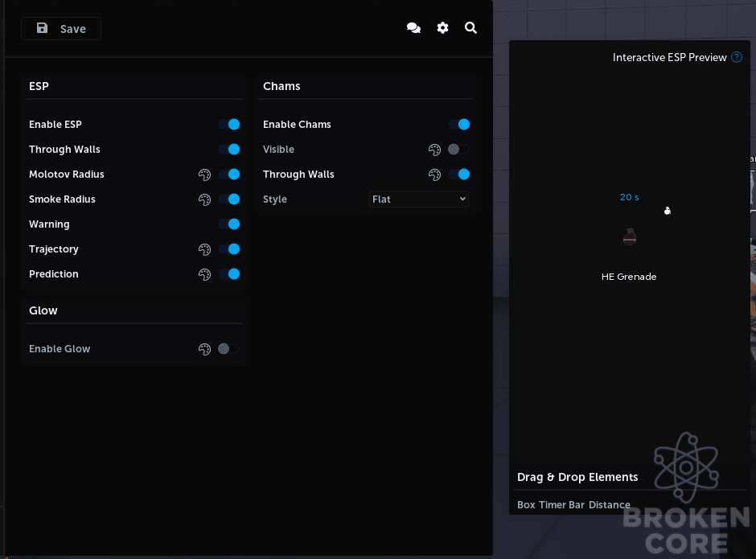Disable Molotov Radius toggle
This screenshot has width=756, height=559.
pyautogui.click(x=229, y=174)
